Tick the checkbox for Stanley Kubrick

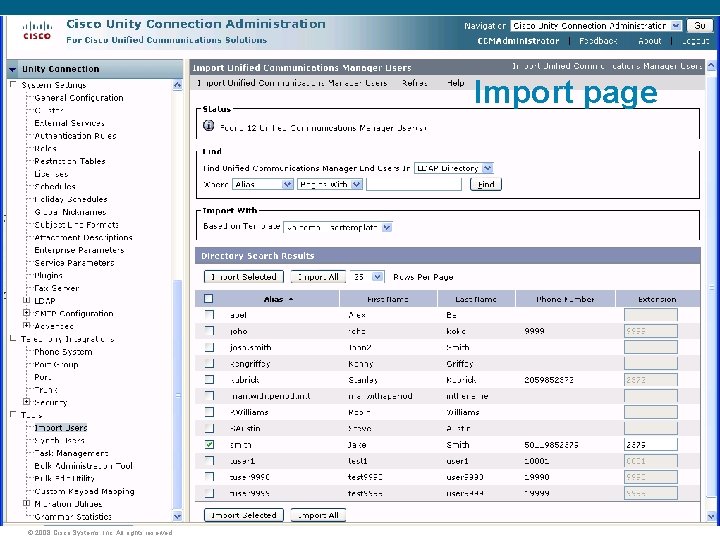click(209, 380)
